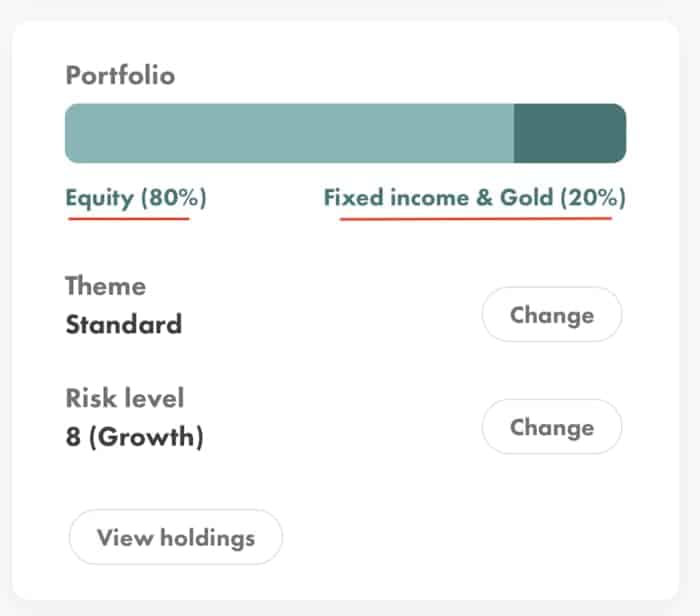The width and height of the screenshot is (700, 616).
Task: Select the dark teal Fixed income bar segment
Action: (570, 133)
